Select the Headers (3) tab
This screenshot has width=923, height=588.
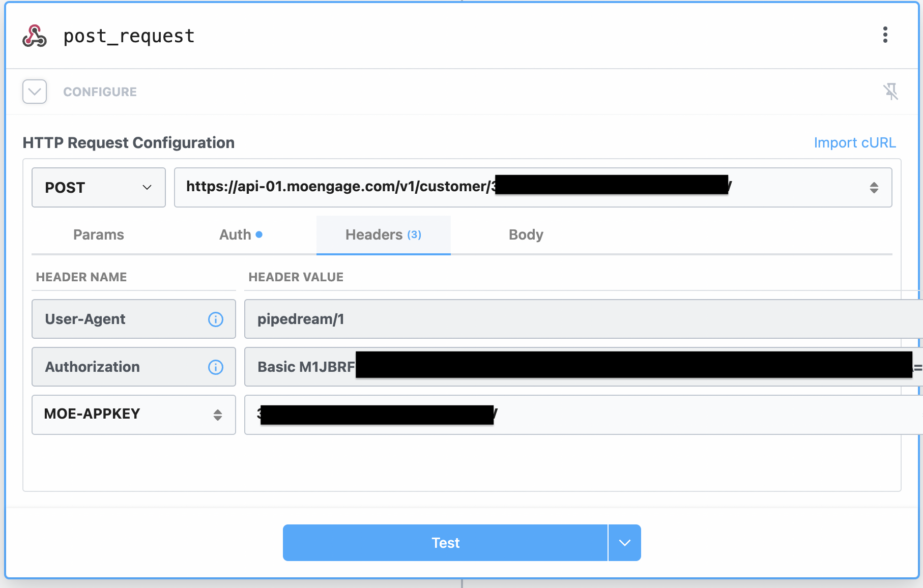pos(384,234)
